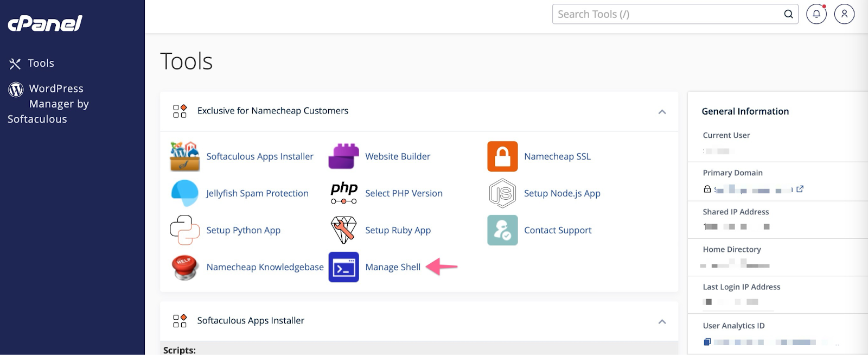The width and height of the screenshot is (868, 355).
Task: Open the Jellyfish Spam Protection link
Action: pyautogui.click(x=257, y=193)
